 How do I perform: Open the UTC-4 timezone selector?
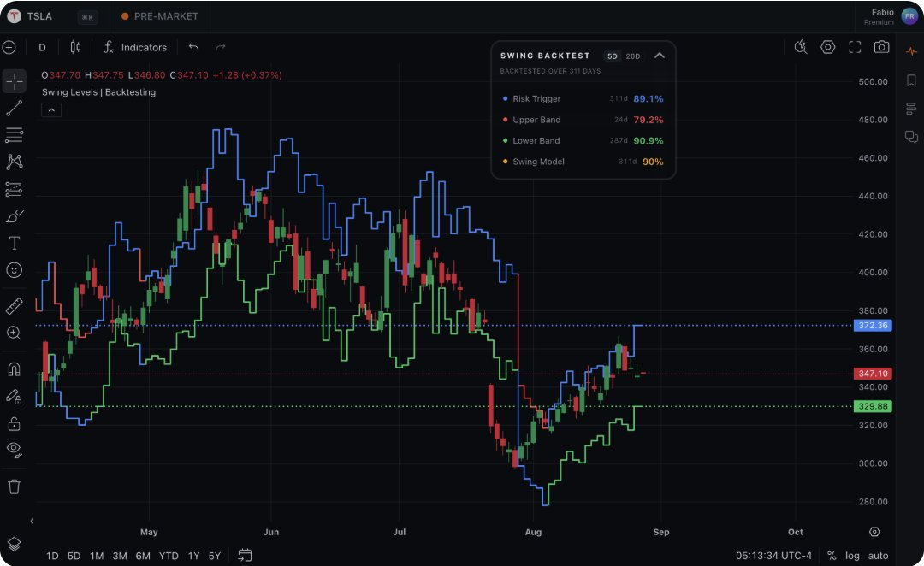pos(773,556)
